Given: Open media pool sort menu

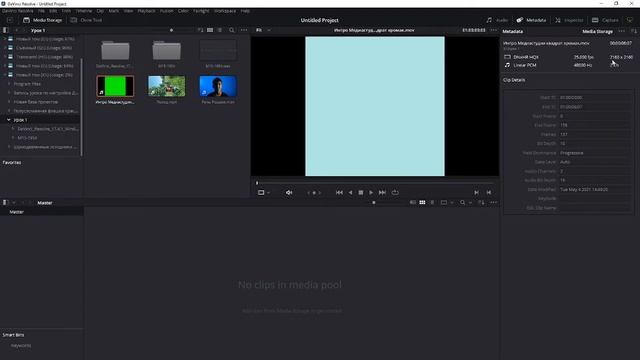Looking at the screenshot, I should (x=481, y=202).
